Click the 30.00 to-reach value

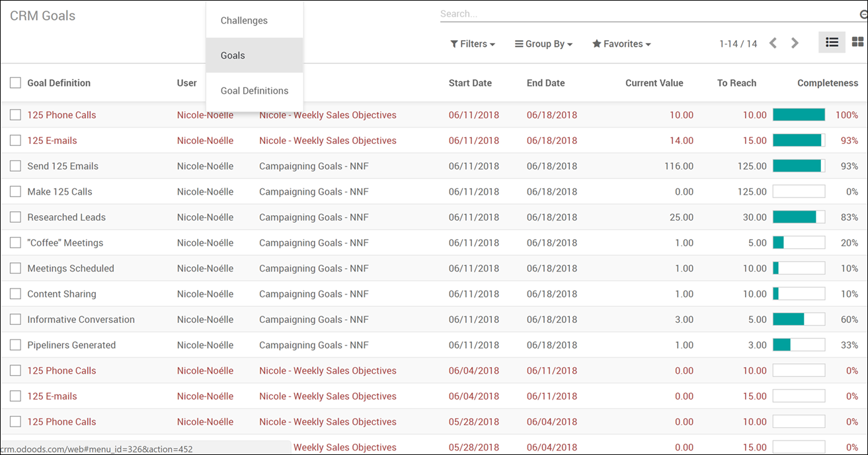tap(755, 217)
